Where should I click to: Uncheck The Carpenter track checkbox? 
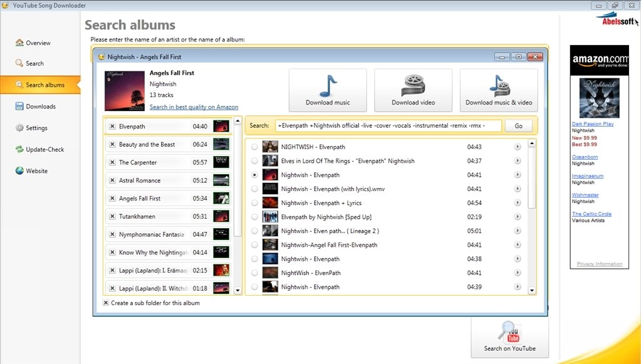(x=112, y=162)
